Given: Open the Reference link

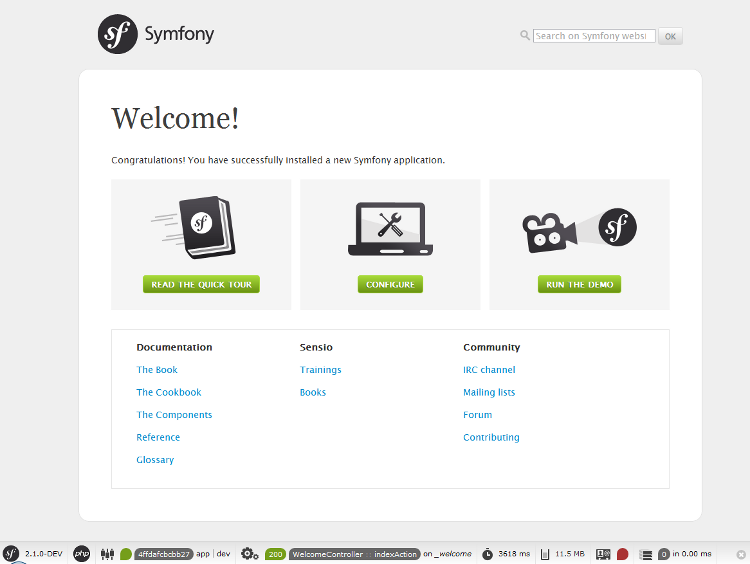Looking at the screenshot, I should click(158, 437).
